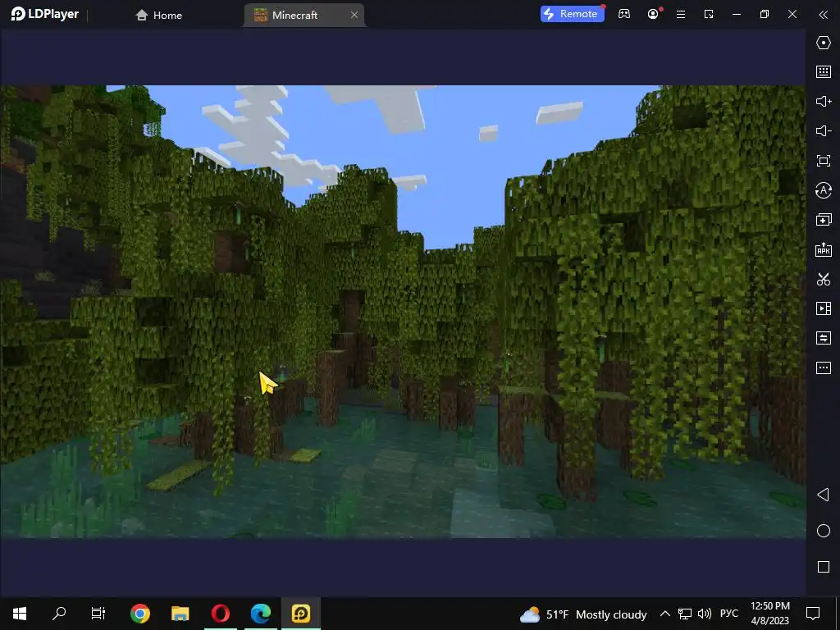This screenshot has height=630, width=840.
Task: Open video recorder icon in sidebar
Action: (824, 308)
